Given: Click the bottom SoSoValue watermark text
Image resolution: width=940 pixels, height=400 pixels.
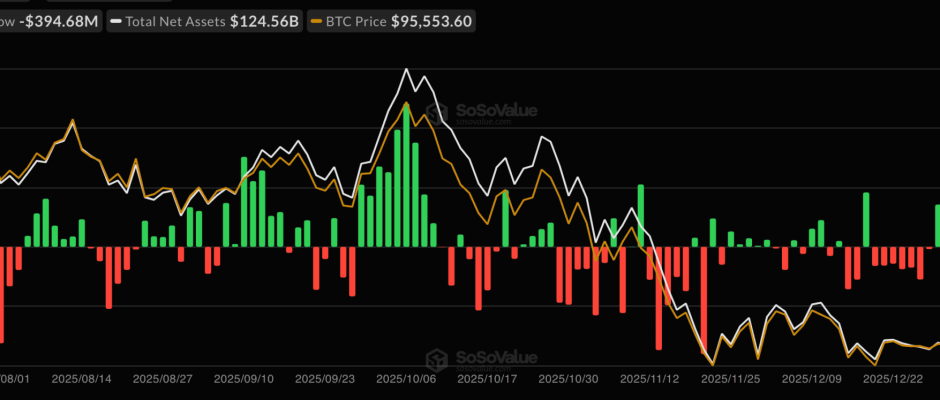Looking at the screenshot, I should point(493,357).
